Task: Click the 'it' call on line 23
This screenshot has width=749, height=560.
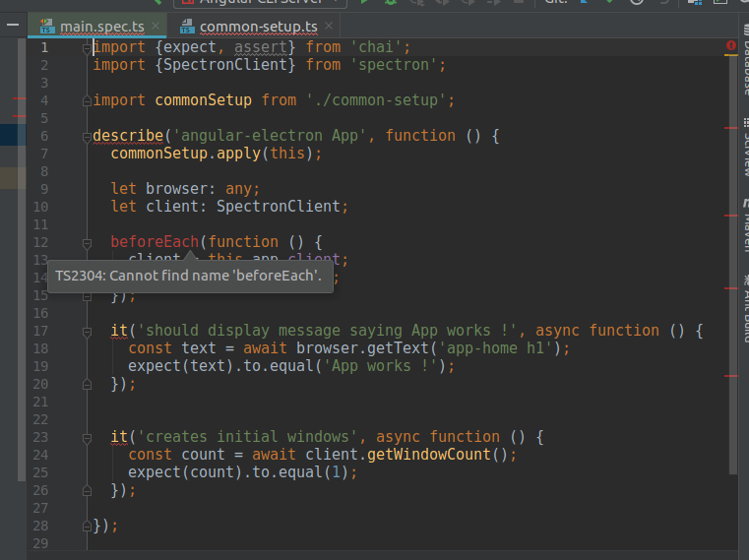Action: (x=119, y=437)
